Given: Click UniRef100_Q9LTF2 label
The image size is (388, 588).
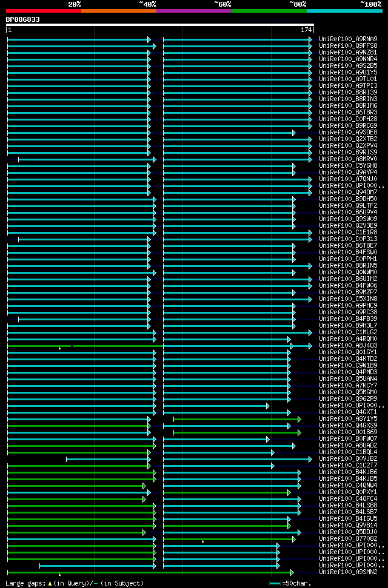Looking at the screenshot, I should pos(348,206).
